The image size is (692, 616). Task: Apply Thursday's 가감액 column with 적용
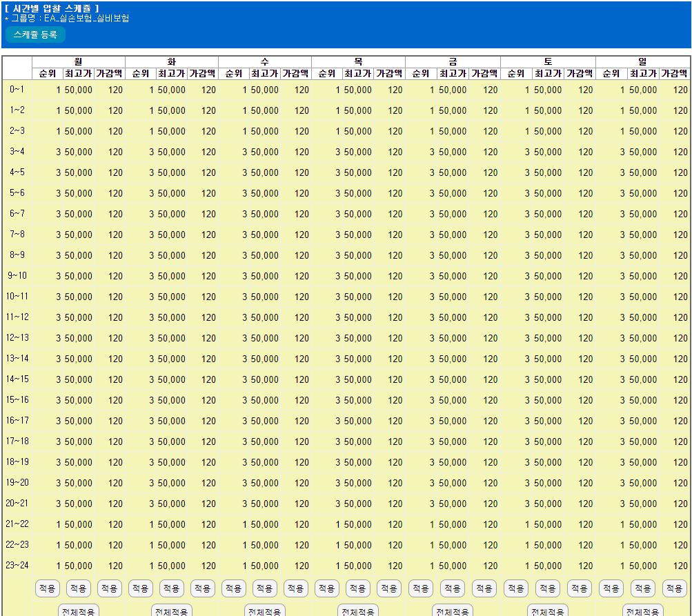(389, 588)
